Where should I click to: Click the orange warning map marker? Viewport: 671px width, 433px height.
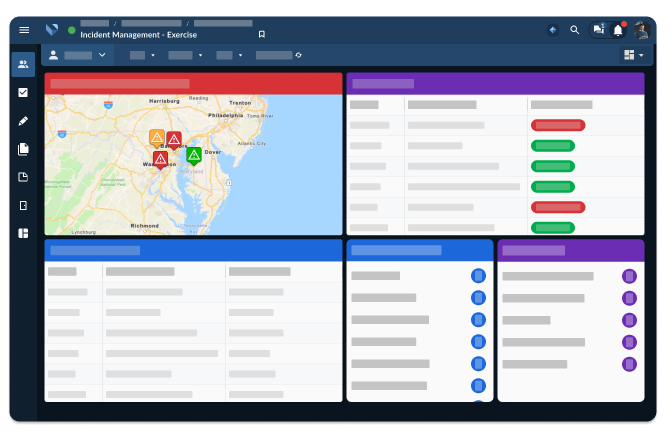157,138
